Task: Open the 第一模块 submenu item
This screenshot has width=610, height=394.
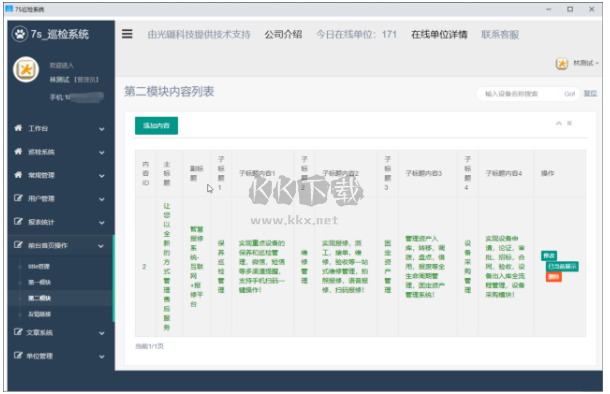Action: [x=39, y=282]
